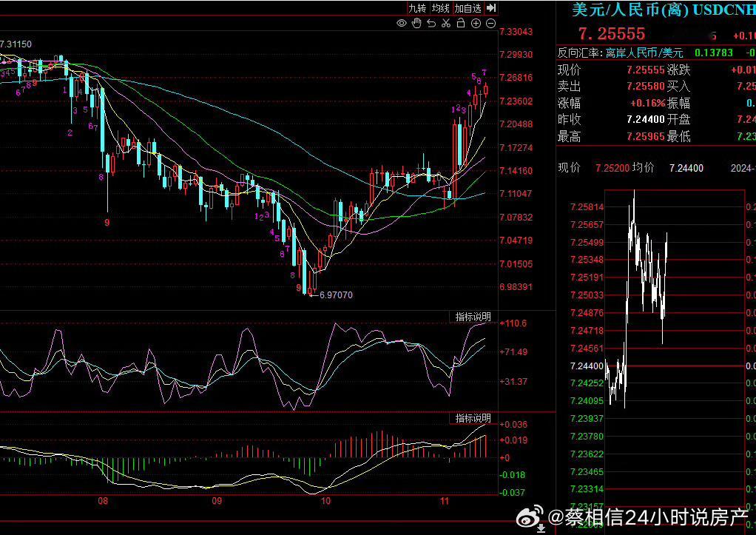Click the 11 month label on time axis

(x=444, y=501)
